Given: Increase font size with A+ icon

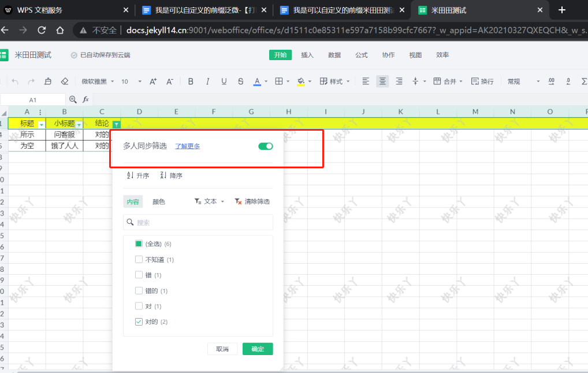Looking at the screenshot, I should click(x=153, y=82).
